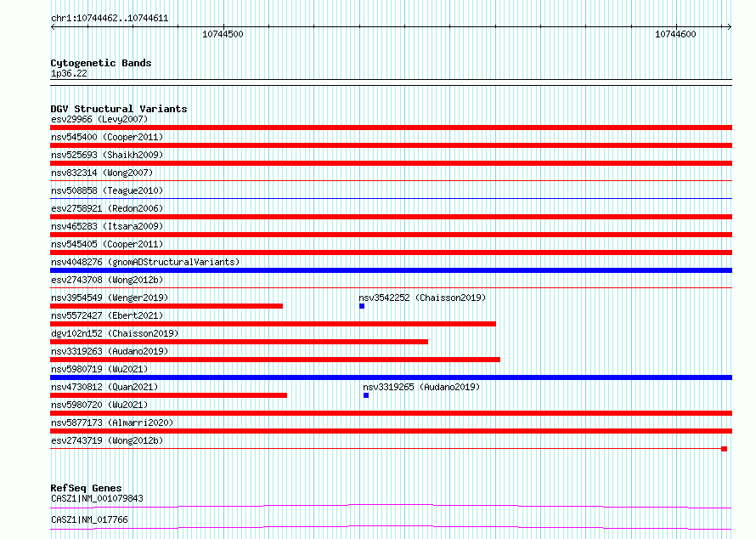Click the left arrow of the coordinate ruler

(53, 27)
